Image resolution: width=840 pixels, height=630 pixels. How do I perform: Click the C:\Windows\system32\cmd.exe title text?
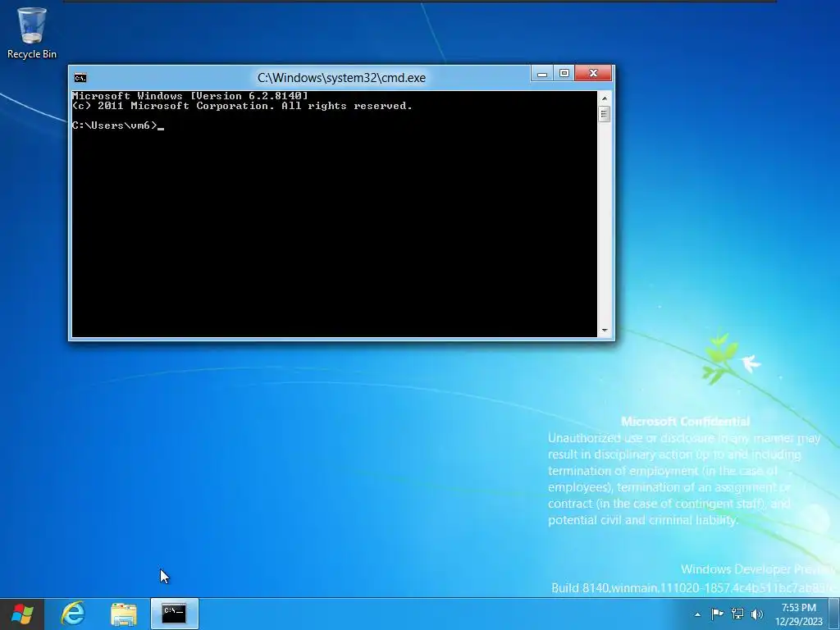[x=342, y=78]
